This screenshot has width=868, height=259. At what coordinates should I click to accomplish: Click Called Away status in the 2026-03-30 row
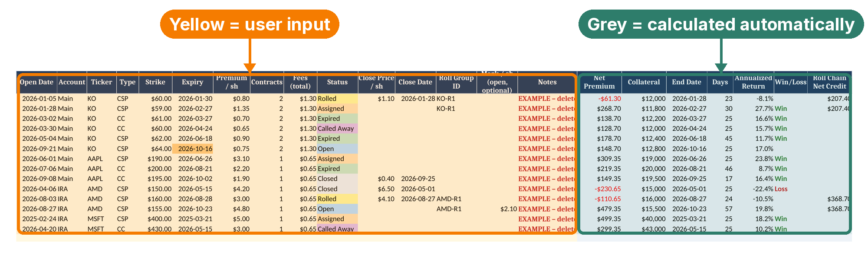pyautogui.click(x=337, y=129)
